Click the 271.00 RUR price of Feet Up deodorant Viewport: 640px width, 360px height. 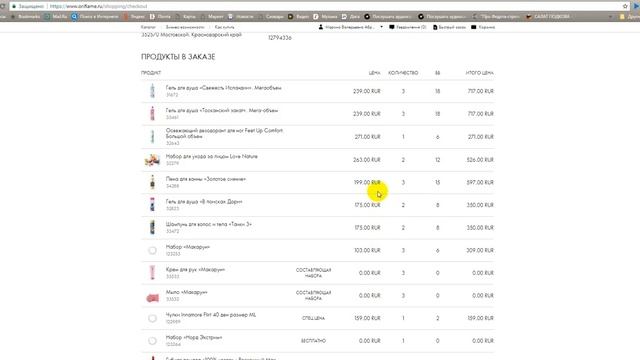(x=367, y=137)
